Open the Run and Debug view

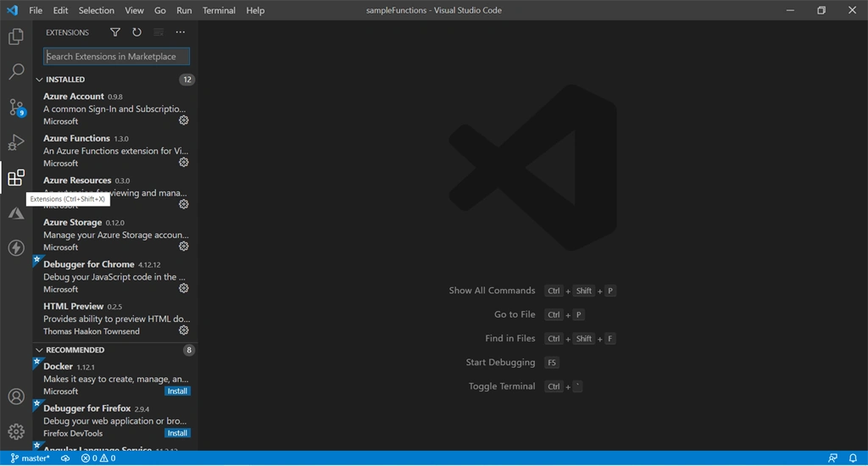click(x=16, y=142)
